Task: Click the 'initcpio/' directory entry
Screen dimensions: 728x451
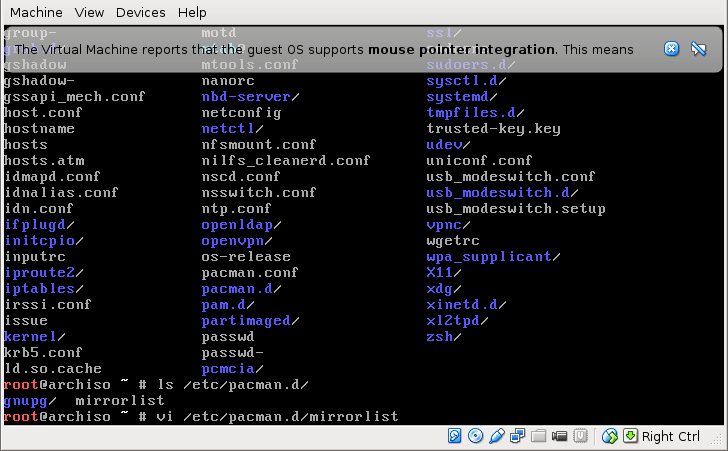Action: pos(44,241)
